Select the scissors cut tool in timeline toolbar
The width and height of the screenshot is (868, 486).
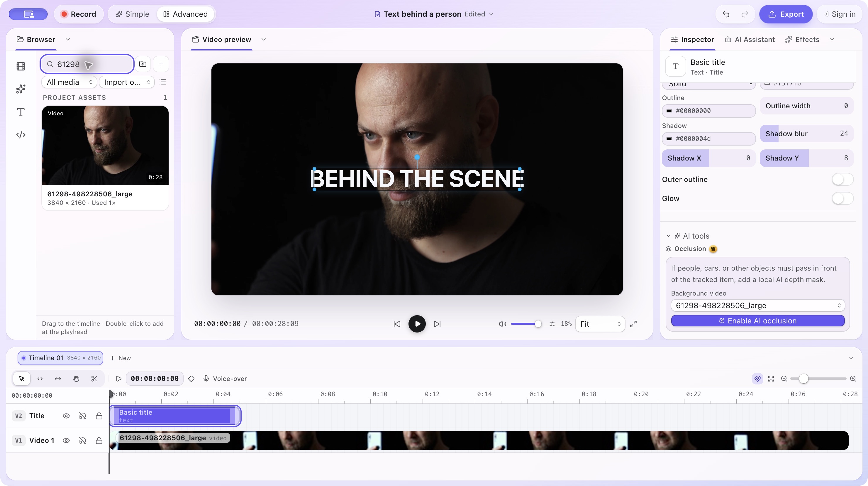(x=94, y=378)
